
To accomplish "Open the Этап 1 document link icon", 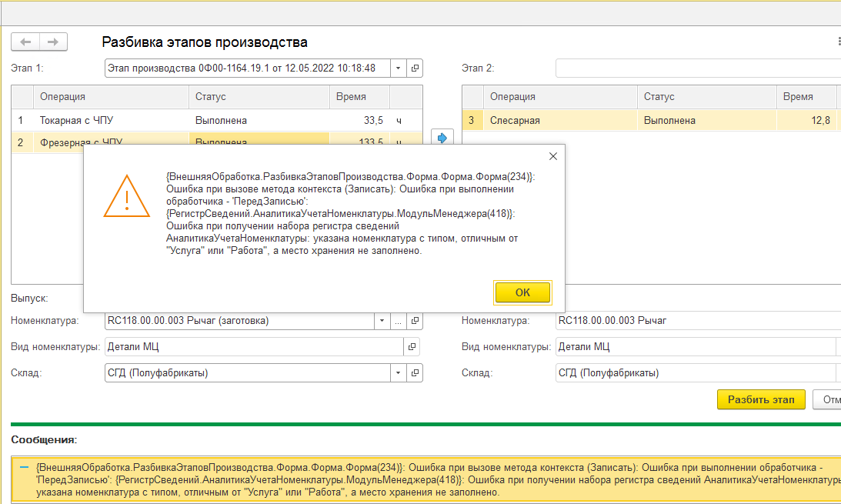I will coord(415,68).
